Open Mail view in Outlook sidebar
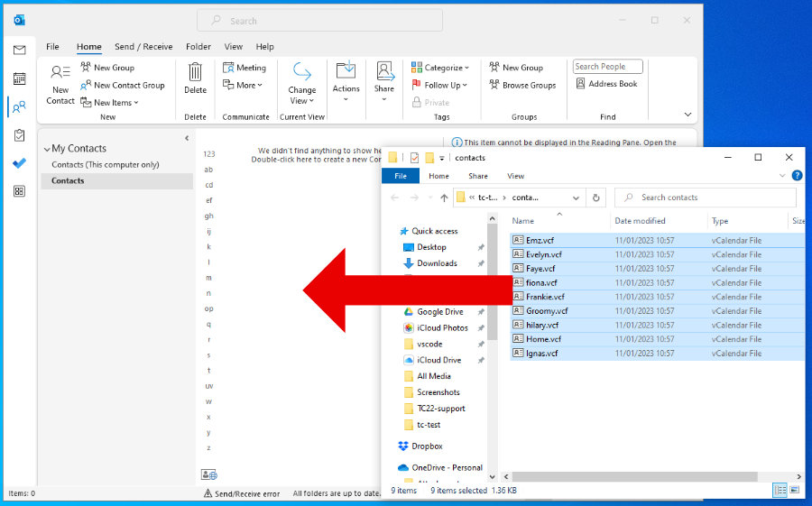812x506 pixels. 19,50
